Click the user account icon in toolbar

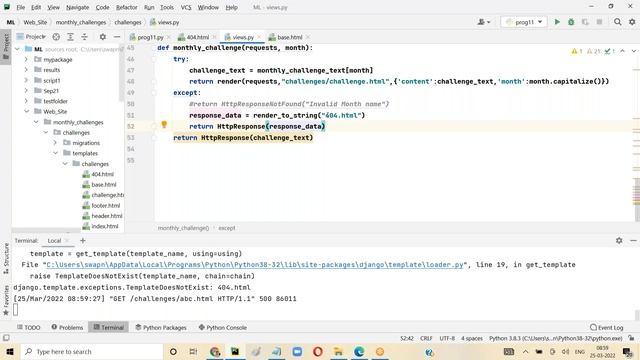pos(484,22)
